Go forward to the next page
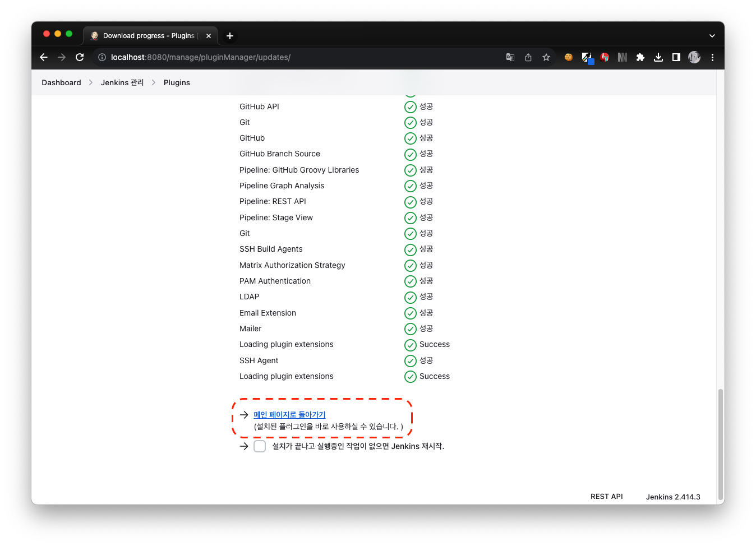The width and height of the screenshot is (756, 546). click(x=62, y=57)
